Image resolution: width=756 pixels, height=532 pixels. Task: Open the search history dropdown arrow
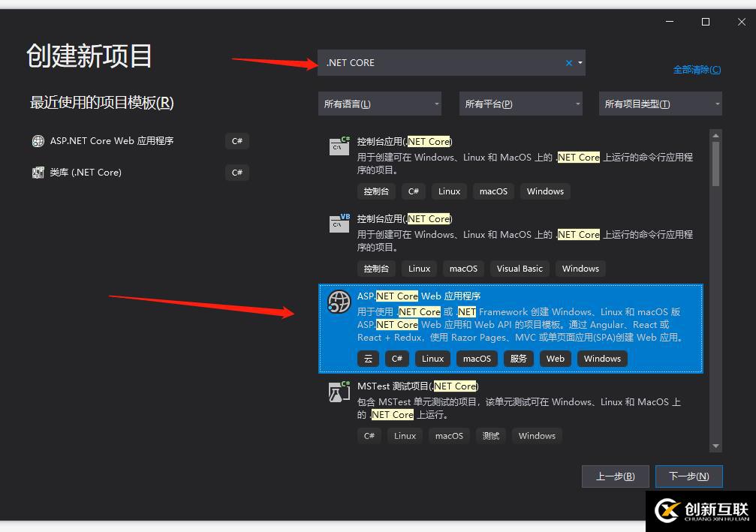tap(580, 62)
